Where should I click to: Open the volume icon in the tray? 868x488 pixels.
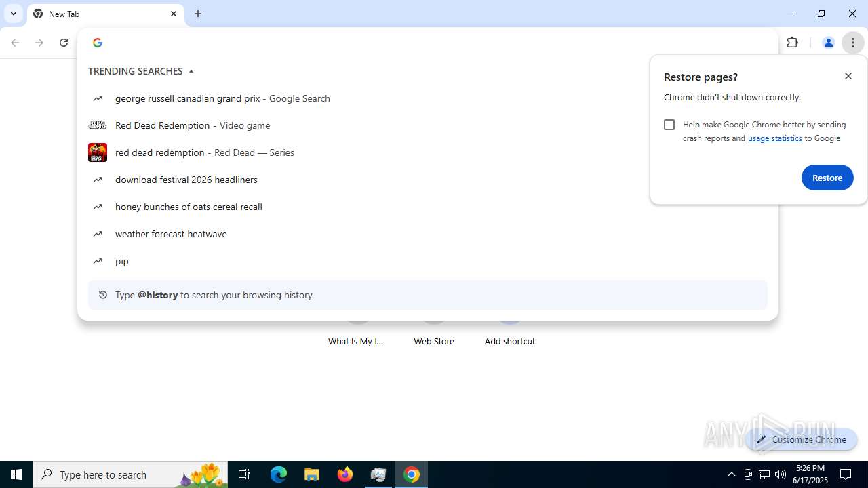[x=781, y=474]
